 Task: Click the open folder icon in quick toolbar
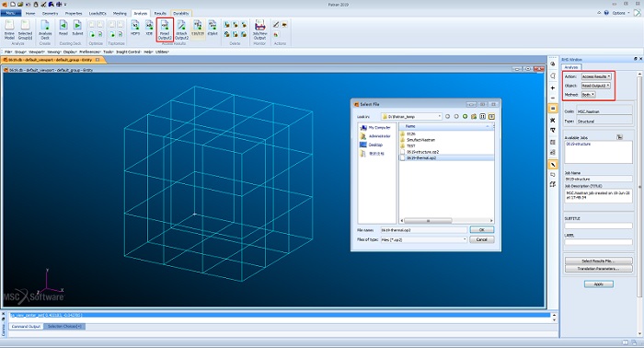click(x=20, y=4)
